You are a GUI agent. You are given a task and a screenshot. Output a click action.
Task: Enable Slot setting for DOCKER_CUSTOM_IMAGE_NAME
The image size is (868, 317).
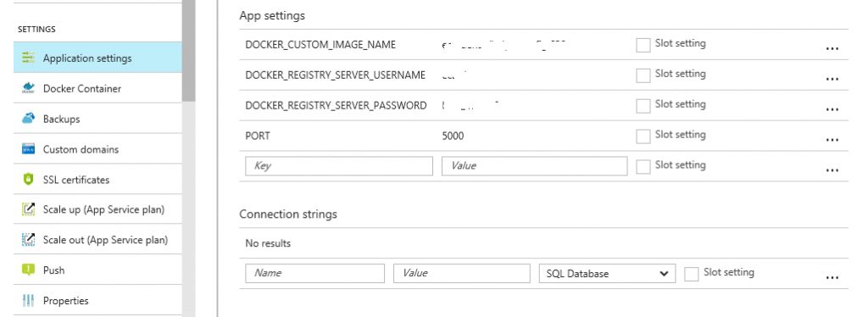pyautogui.click(x=643, y=45)
